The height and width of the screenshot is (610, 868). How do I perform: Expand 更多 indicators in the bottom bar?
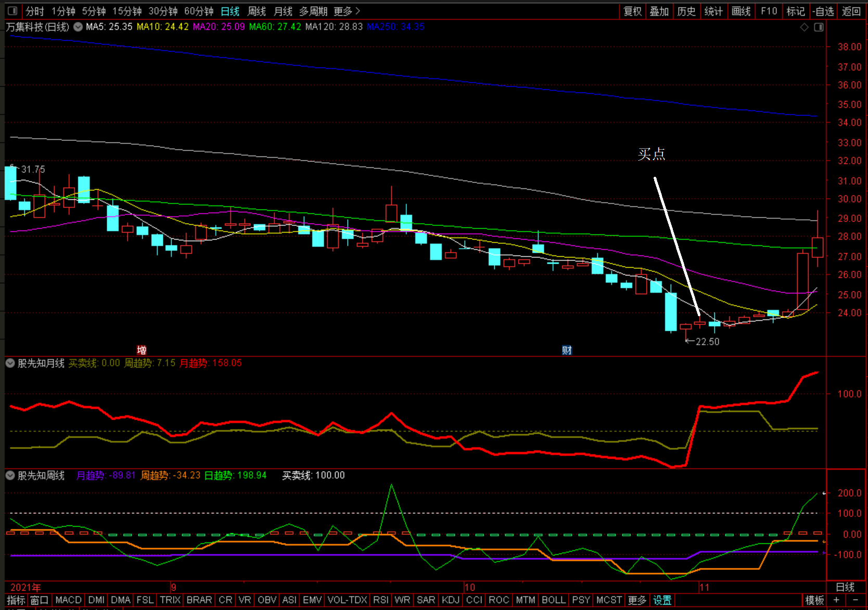[x=637, y=600]
